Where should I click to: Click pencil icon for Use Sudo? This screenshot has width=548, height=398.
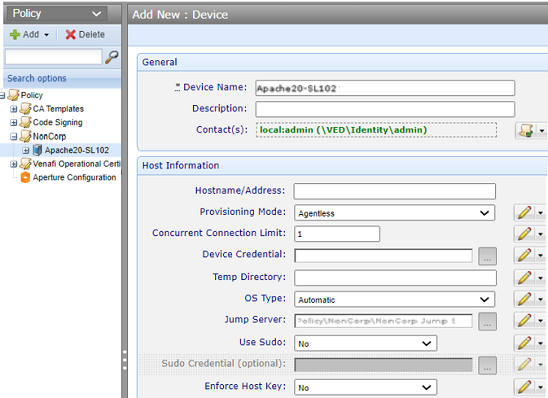pos(525,343)
